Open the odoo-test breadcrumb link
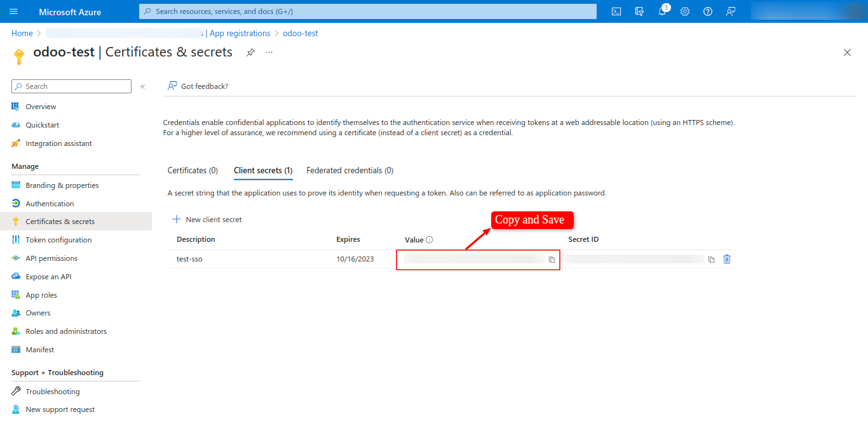Screen dimensions: 868x424 click(x=301, y=34)
